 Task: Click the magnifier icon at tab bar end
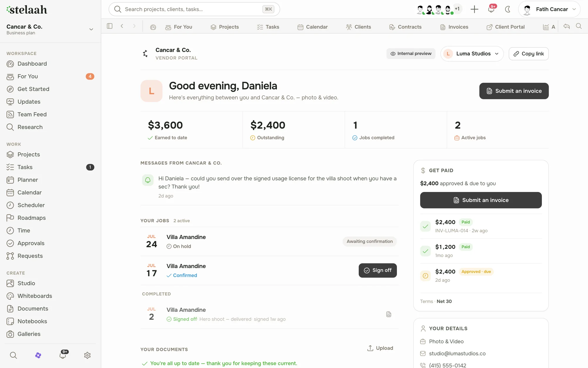[579, 26]
